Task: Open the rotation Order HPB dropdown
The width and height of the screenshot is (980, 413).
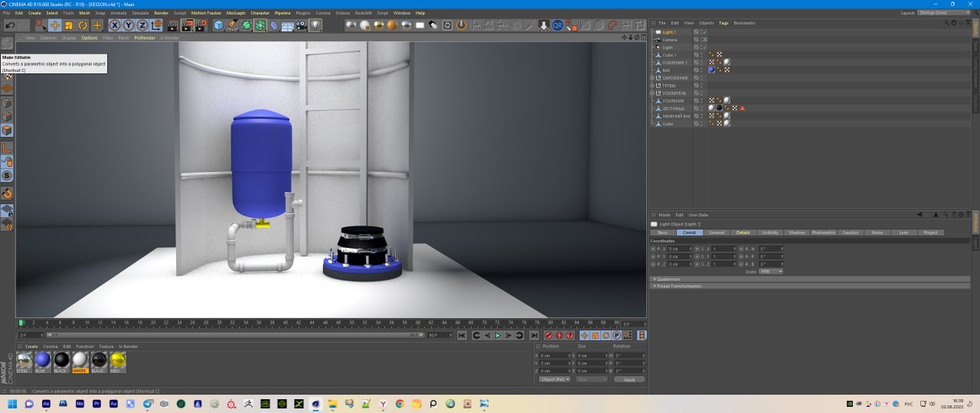Action: click(771, 272)
